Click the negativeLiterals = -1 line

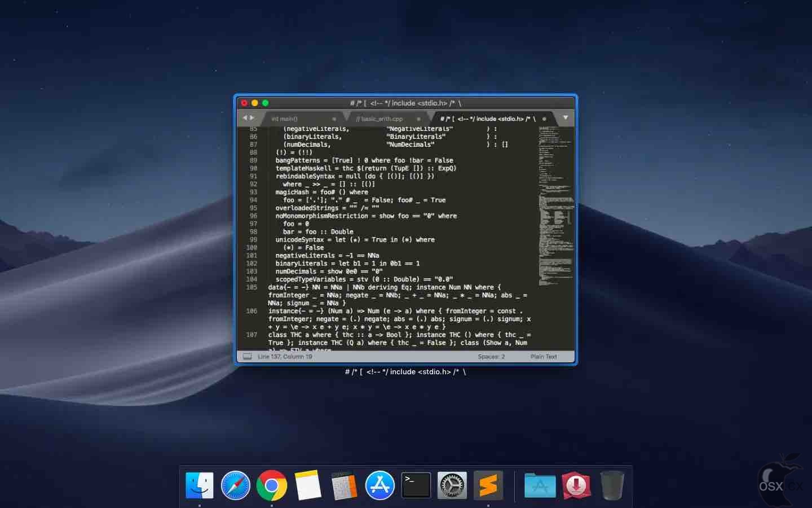click(327, 256)
